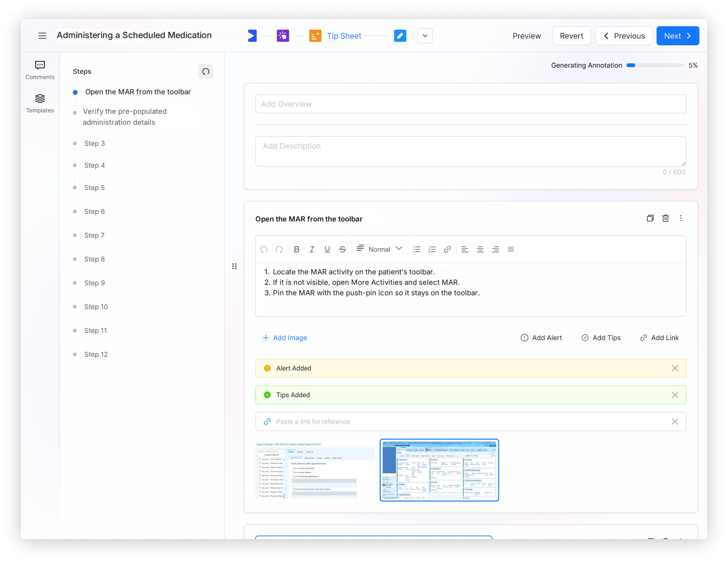Click the blue pencil edit icon
The width and height of the screenshot is (728, 562).
pos(400,36)
